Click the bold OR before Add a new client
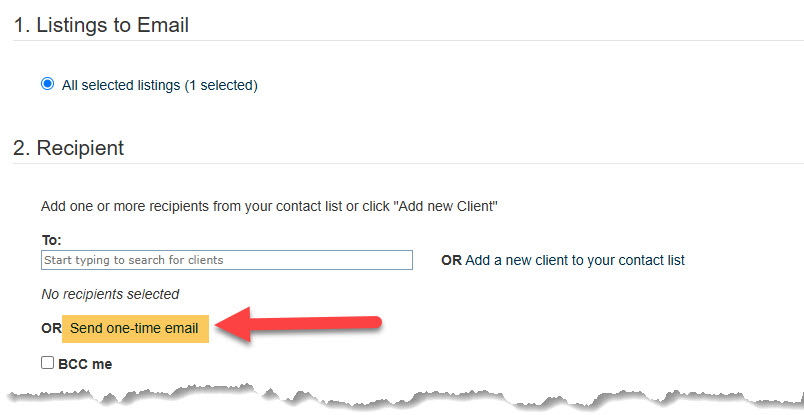The height and width of the screenshot is (415, 804). (452, 261)
